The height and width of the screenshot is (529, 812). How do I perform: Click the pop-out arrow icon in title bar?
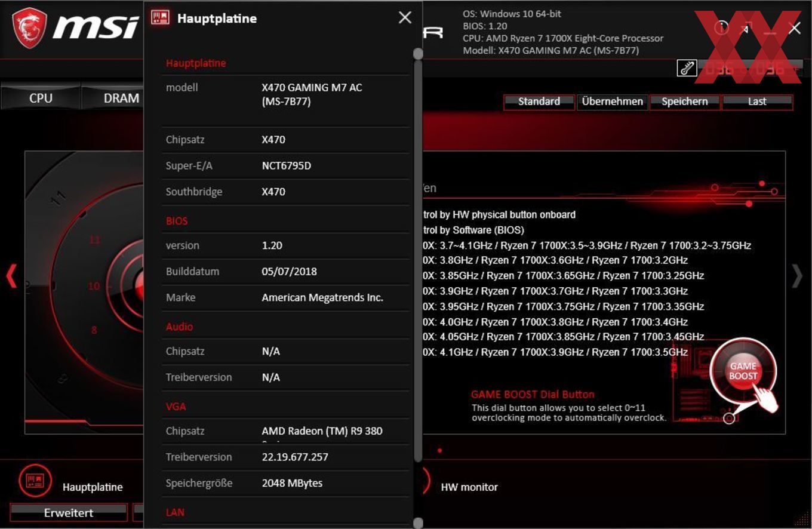coord(745,28)
